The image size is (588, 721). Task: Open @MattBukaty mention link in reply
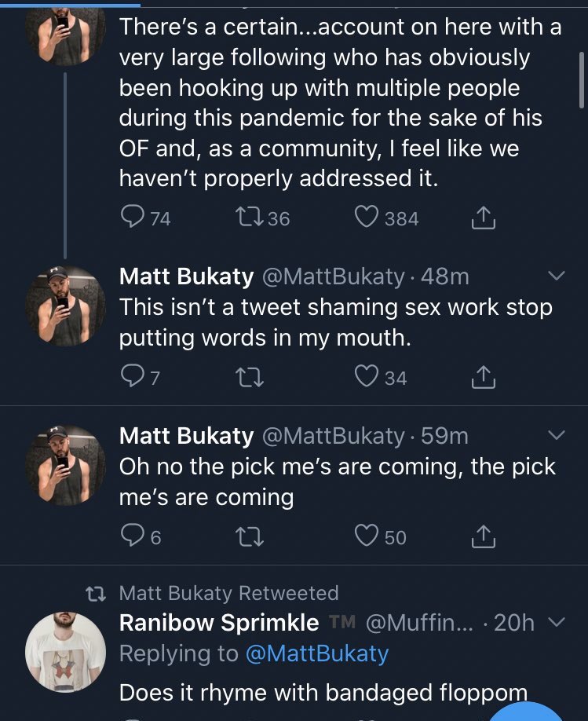(x=316, y=653)
